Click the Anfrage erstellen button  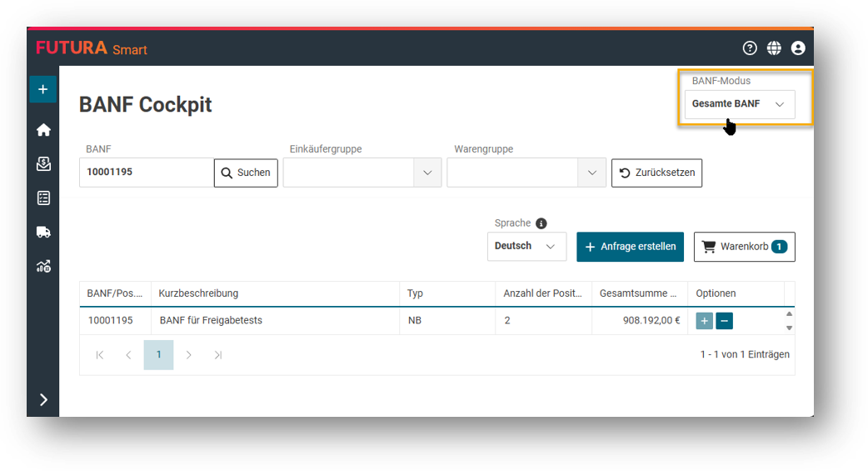coord(630,247)
